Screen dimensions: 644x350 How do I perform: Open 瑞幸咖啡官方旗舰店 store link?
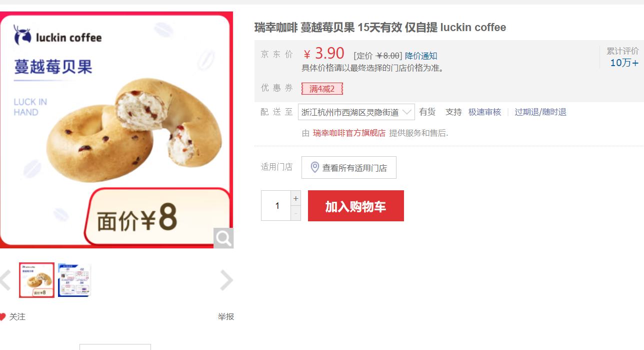(x=349, y=133)
